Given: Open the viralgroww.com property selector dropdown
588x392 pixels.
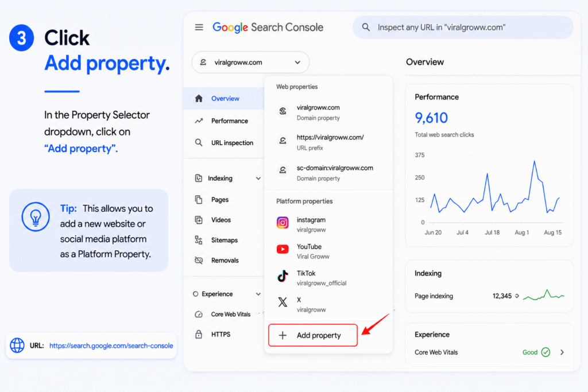Looking at the screenshot, I should 250,62.
